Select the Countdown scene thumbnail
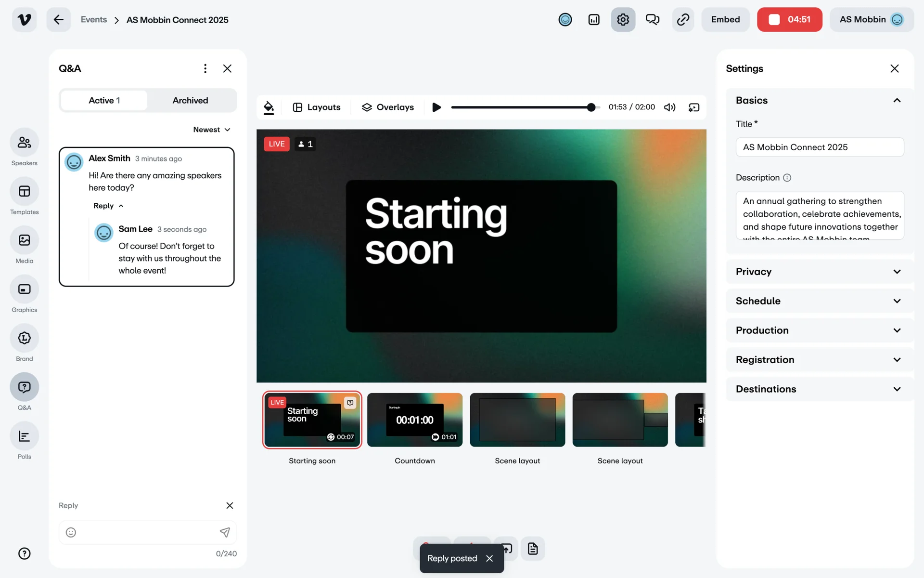924x578 pixels. (414, 420)
